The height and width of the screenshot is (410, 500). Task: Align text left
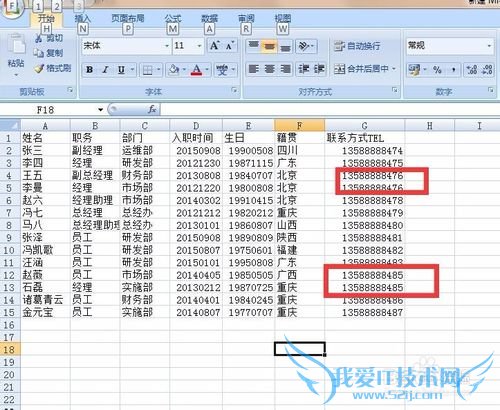pyautogui.click(x=254, y=69)
